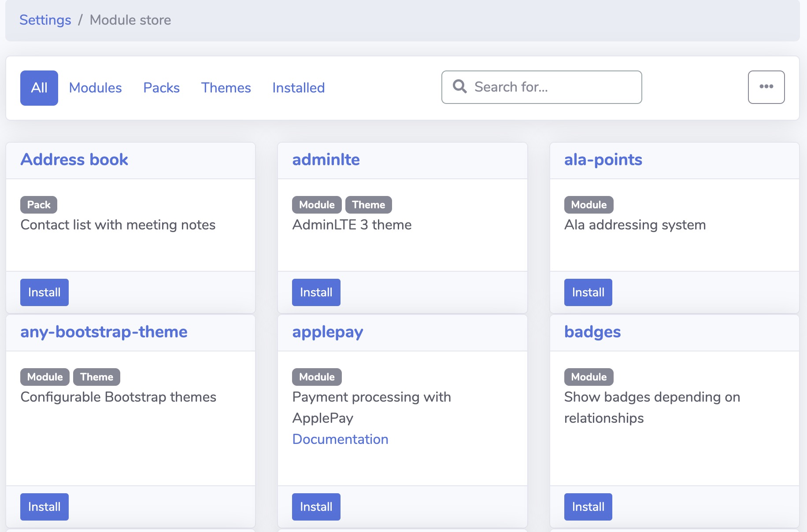807x532 pixels.
Task: Install the badges module
Action: tap(588, 506)
